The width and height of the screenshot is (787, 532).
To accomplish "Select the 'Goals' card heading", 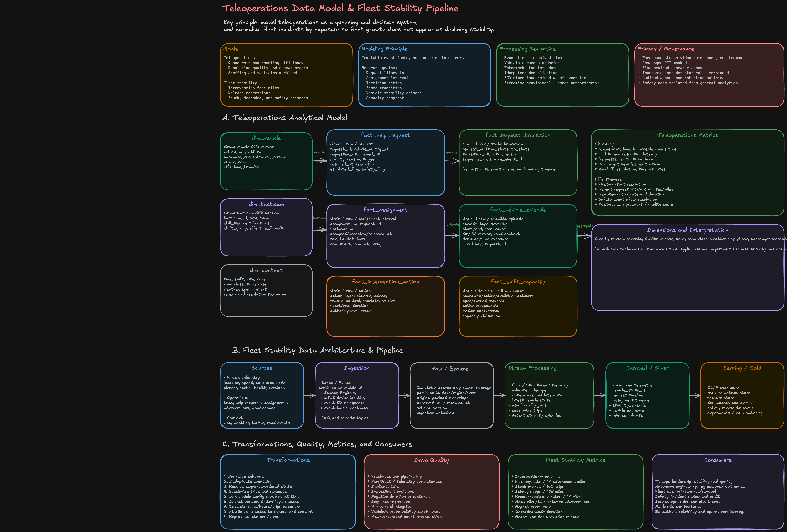I will pyautogui.click(x=231, y=49).
